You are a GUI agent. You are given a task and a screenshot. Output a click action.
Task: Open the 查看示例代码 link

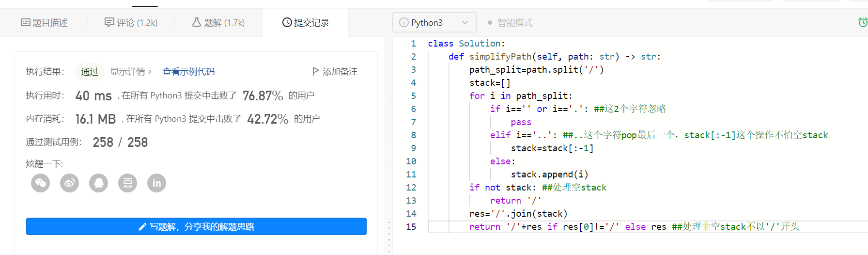click(188, 72)
